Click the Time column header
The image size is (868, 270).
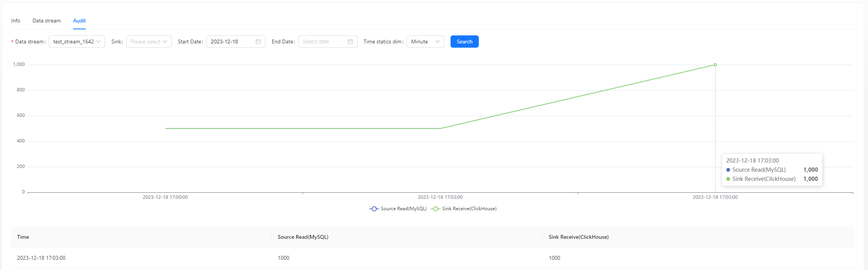23,237
